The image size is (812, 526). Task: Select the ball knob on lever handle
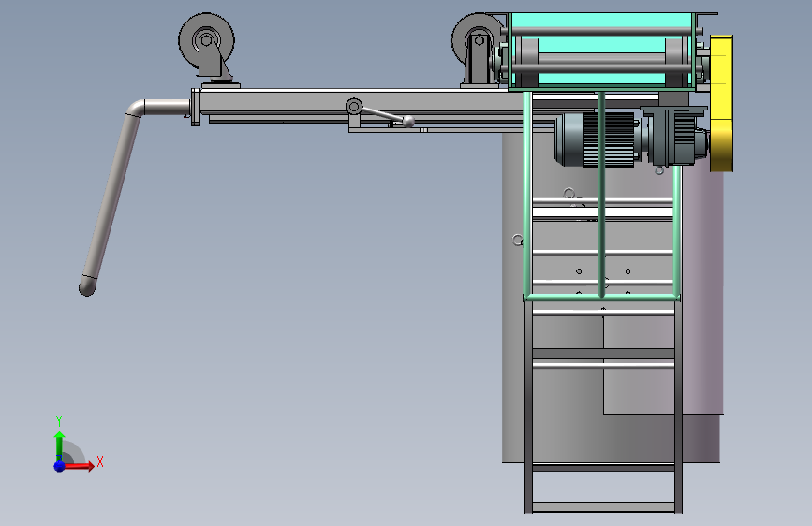pyautogui.click(x=408, y=122)
